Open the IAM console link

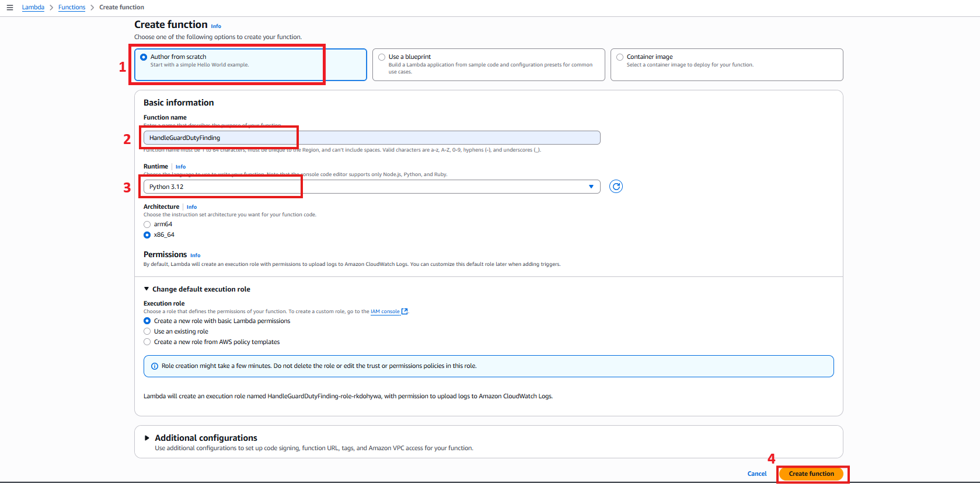[385, 311]
